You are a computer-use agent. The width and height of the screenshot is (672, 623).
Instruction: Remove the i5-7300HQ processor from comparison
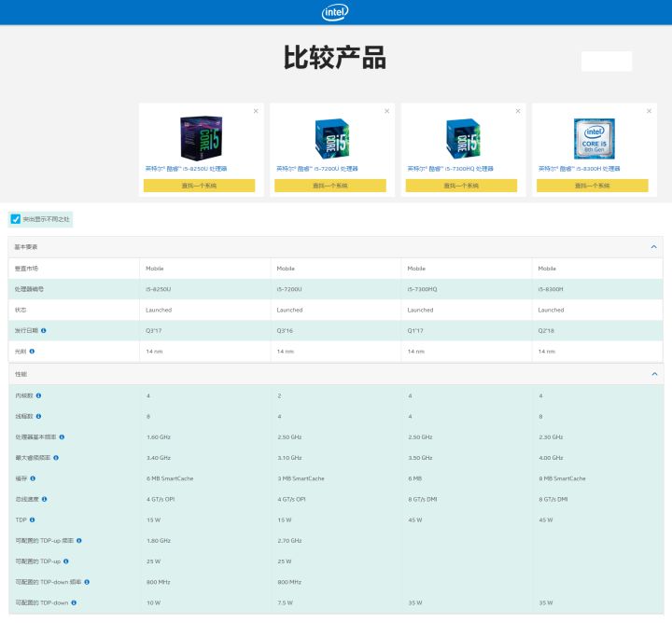518,111
